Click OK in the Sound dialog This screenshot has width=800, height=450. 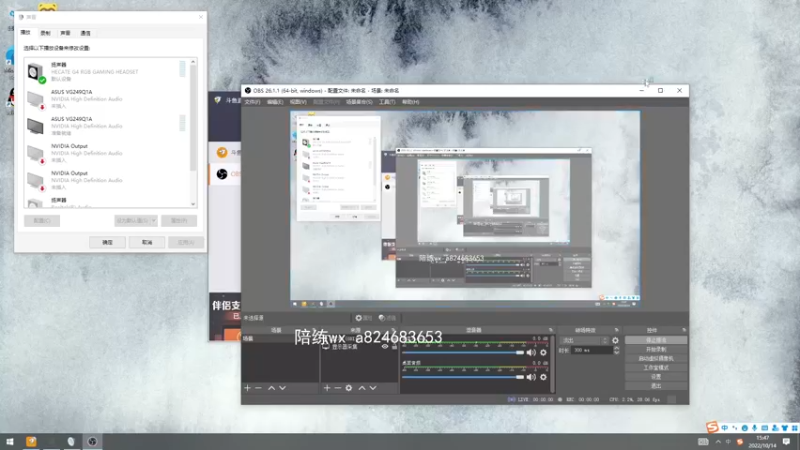click(108, 242)
